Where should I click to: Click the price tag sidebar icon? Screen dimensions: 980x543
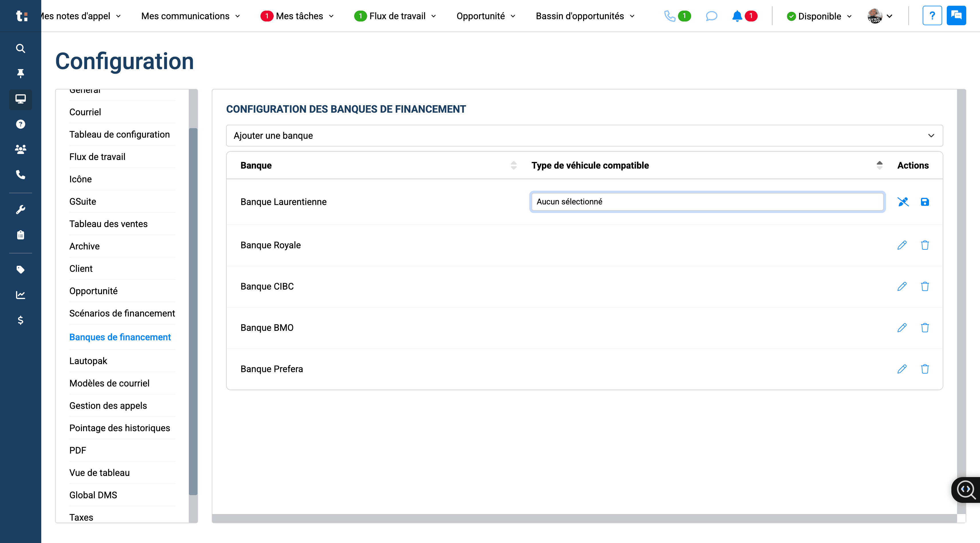(x=21, y=270)
